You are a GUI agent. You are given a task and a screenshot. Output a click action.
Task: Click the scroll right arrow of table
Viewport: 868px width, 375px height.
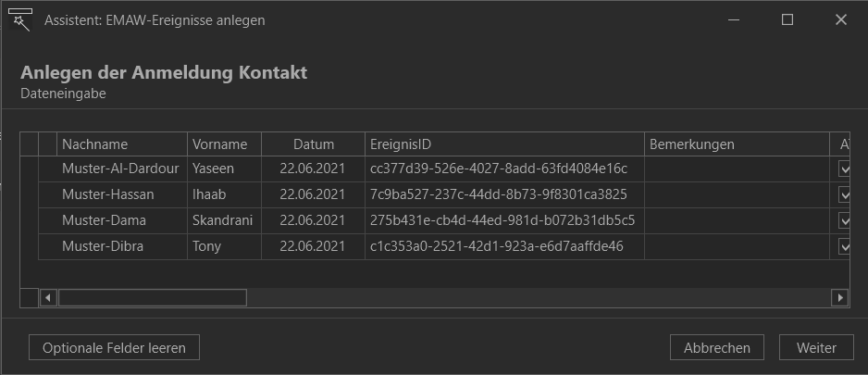tap(840, 298)
